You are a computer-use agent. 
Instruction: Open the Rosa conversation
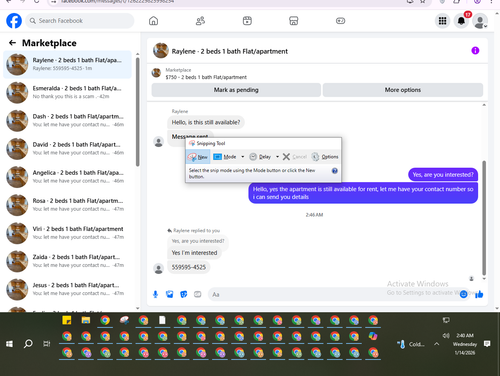tap(67, 205)
